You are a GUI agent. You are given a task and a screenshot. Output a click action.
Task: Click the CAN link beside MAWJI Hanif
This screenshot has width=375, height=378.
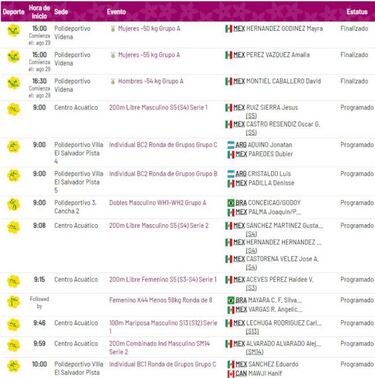pos(241,374)
